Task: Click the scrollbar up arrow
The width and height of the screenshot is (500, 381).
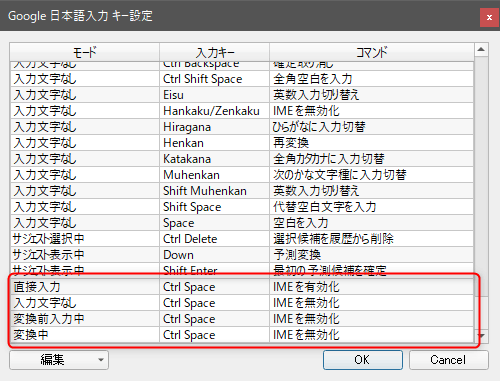Action: (481, 50)
